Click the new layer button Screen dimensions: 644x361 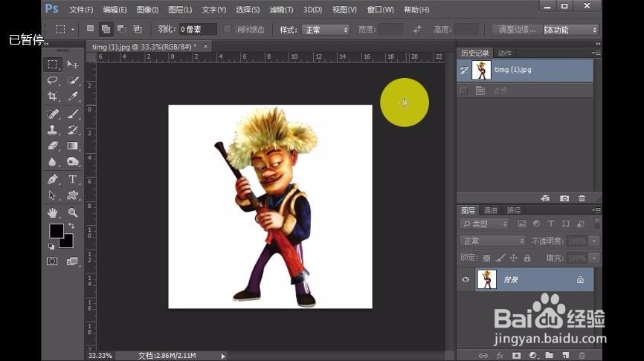[566, 355]
